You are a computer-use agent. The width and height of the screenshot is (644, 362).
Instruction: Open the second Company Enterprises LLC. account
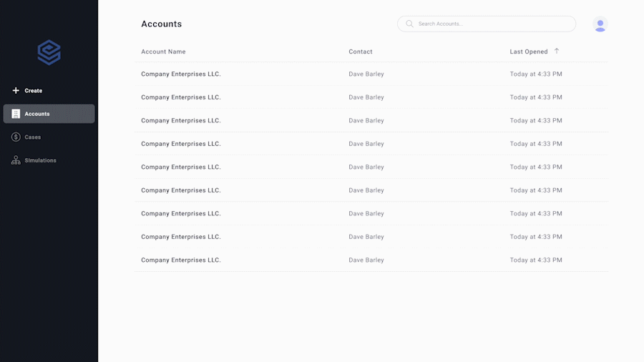tap(181, 97)
